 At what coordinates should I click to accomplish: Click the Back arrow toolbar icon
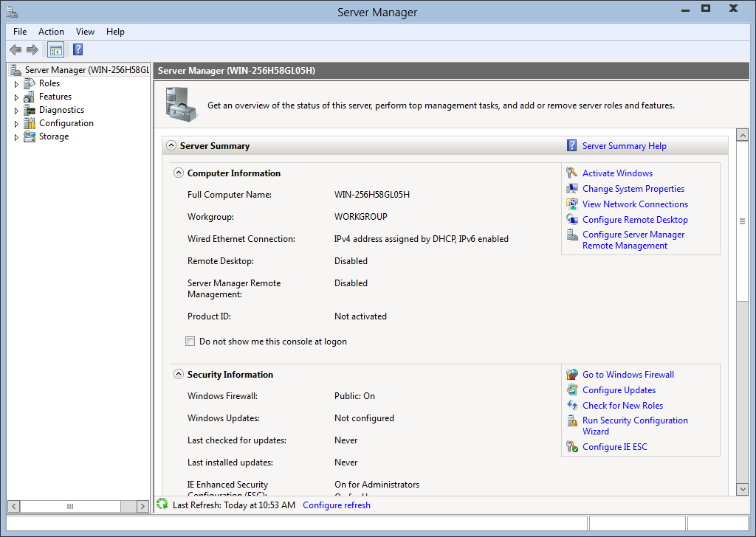(x=16, y=49)
